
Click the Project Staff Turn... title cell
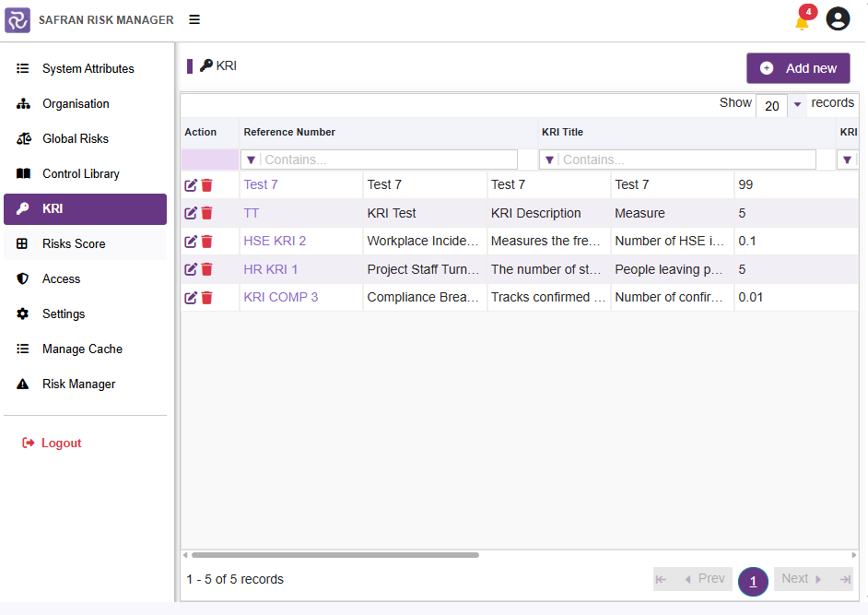tap(425, 269)
